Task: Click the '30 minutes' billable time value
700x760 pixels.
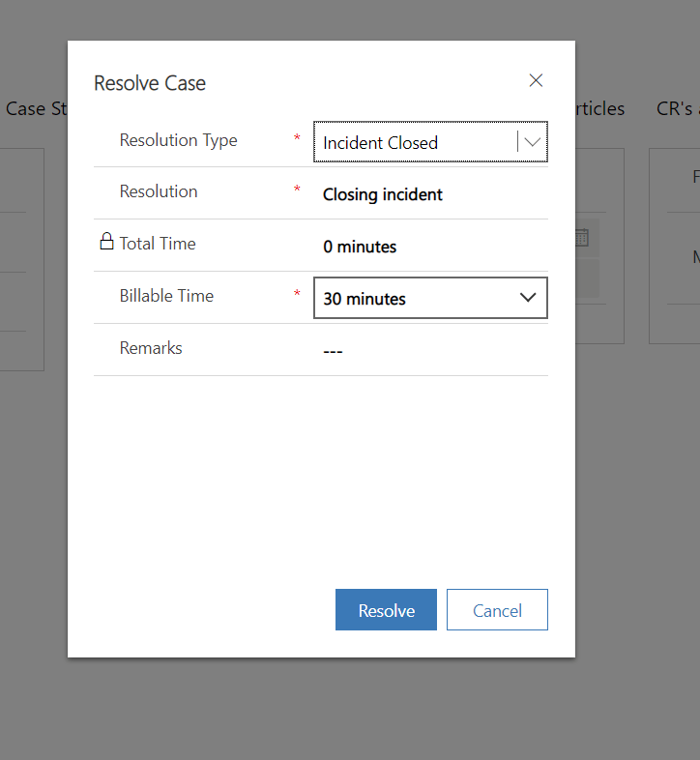Action: click(x=365, y=299)
